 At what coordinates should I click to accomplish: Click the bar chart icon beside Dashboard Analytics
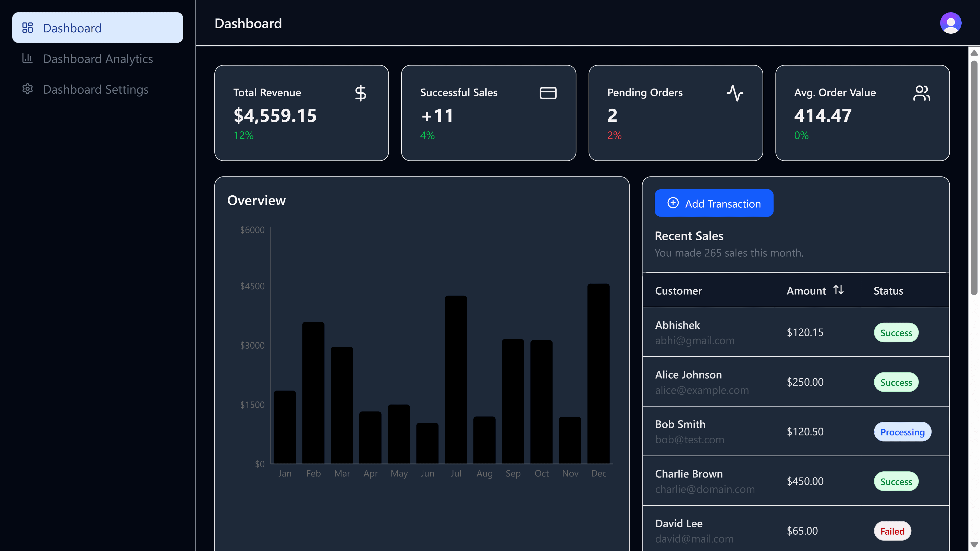27,59
